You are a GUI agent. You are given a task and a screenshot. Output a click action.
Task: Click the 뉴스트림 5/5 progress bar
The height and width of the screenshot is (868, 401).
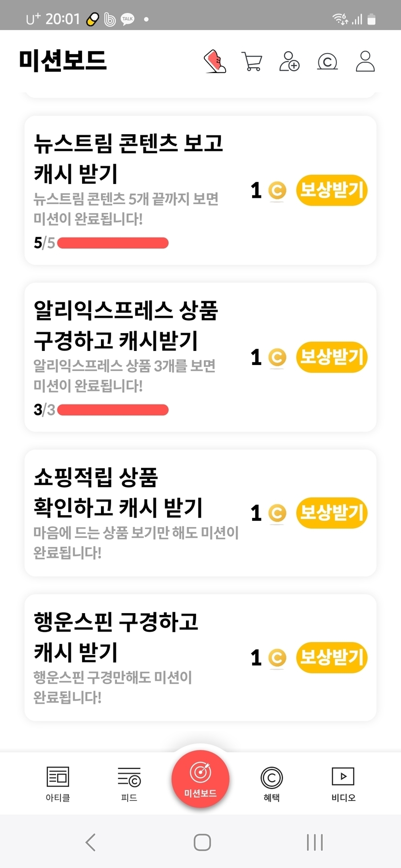point(113,243)
